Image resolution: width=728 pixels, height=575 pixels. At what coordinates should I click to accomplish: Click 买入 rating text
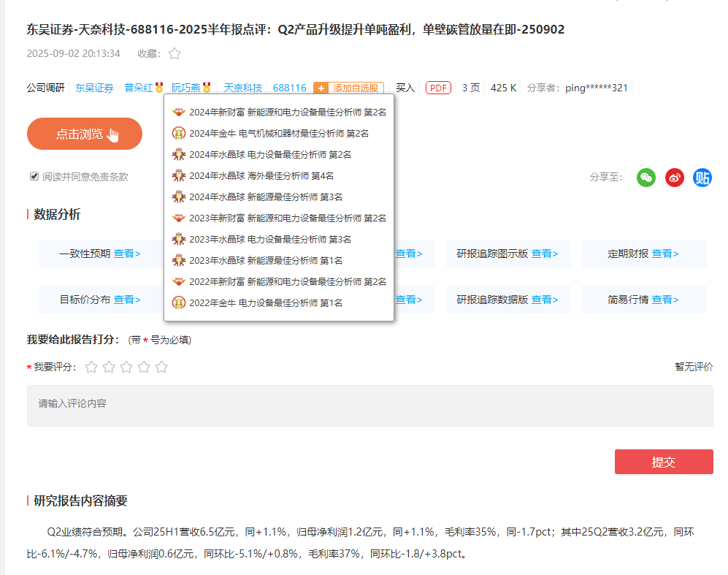405,88
